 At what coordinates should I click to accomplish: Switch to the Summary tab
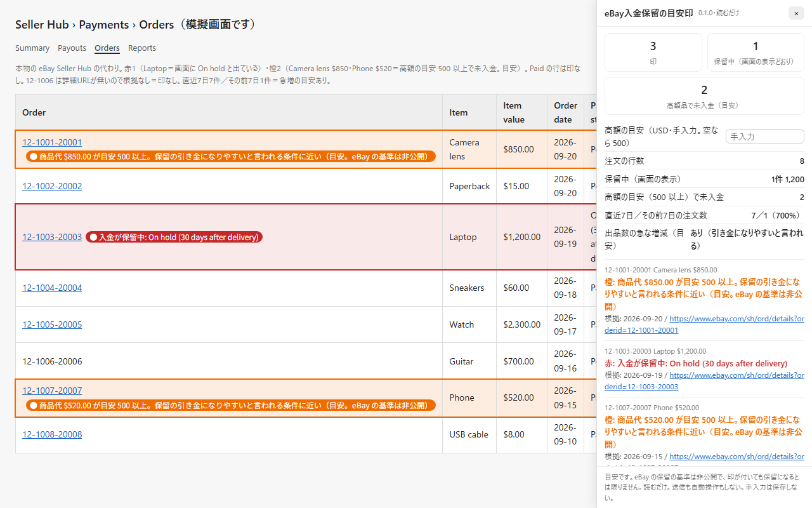[32, 48]
